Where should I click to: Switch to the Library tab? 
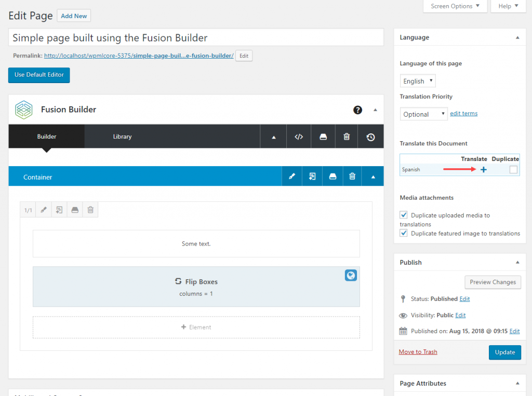[122, 136]
